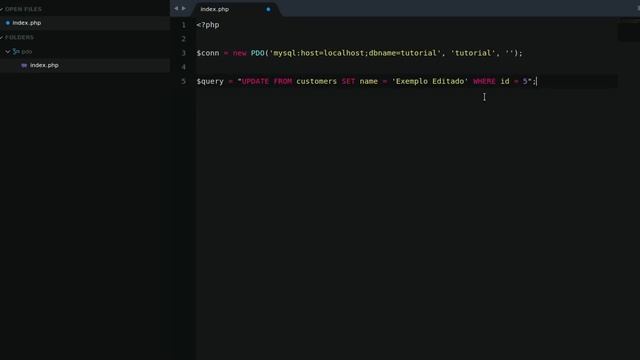Click line number 5 in the gutter
The height and width of the screenshot is (360, 640).
(184, 81)
